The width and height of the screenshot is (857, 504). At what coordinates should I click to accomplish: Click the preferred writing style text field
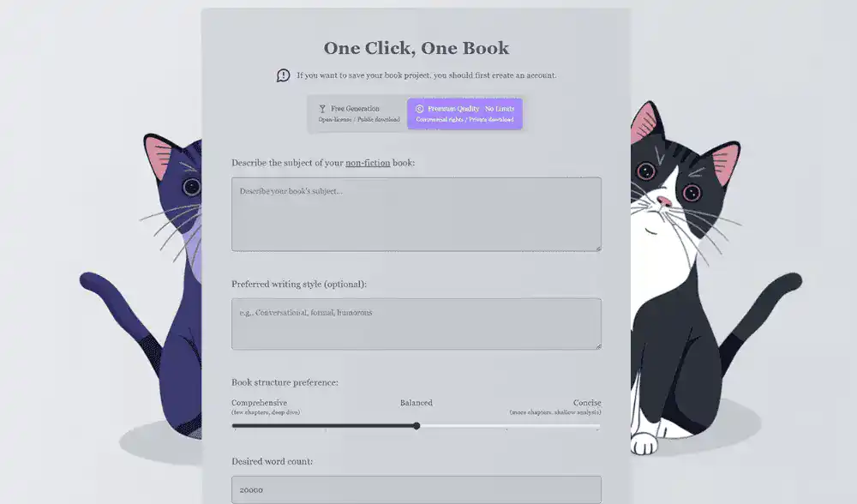click(x=417, y=324)
